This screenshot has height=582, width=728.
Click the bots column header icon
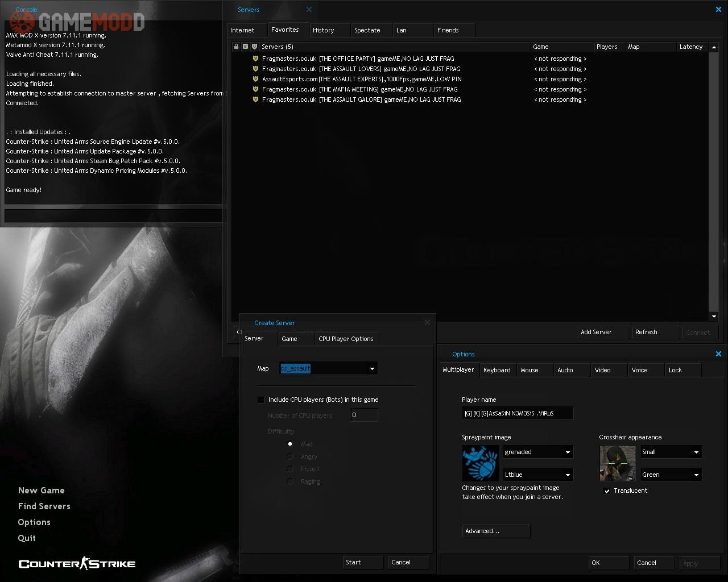click(x=245, y=47)
